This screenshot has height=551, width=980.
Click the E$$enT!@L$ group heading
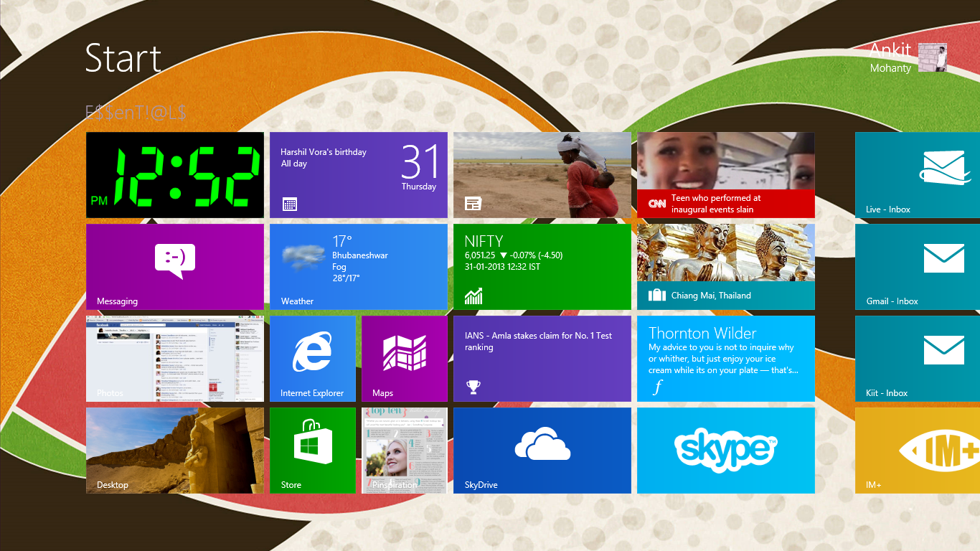click(136, 112)
